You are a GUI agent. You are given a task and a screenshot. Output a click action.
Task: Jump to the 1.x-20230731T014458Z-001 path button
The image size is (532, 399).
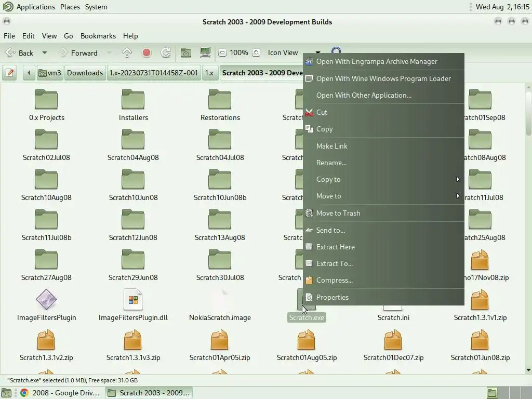[x=153, y=73]
